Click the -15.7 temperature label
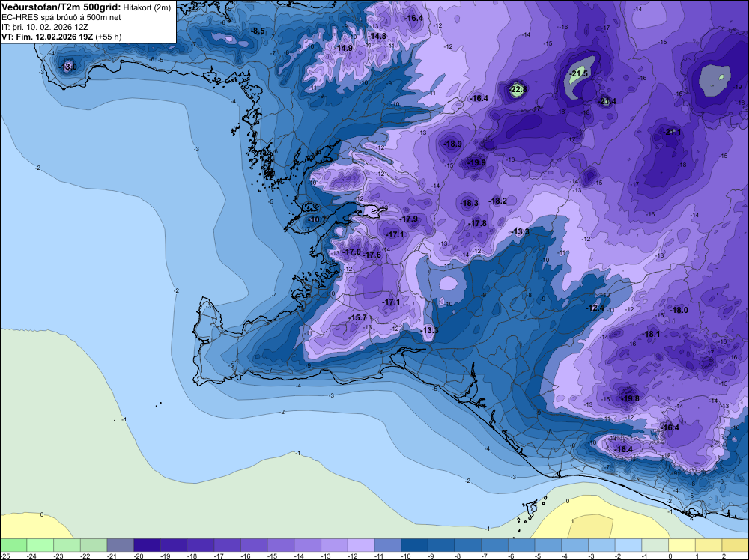 click(357, 317)
